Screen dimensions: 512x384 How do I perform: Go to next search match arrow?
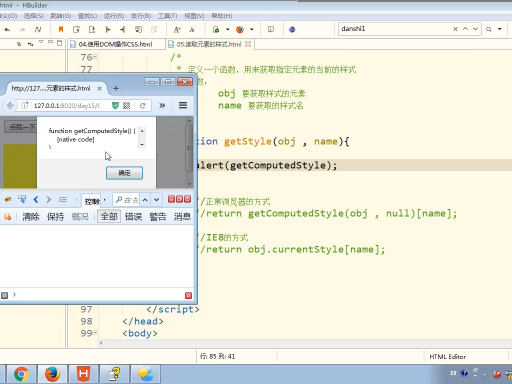pyautogui.click(x=475, y=29)
